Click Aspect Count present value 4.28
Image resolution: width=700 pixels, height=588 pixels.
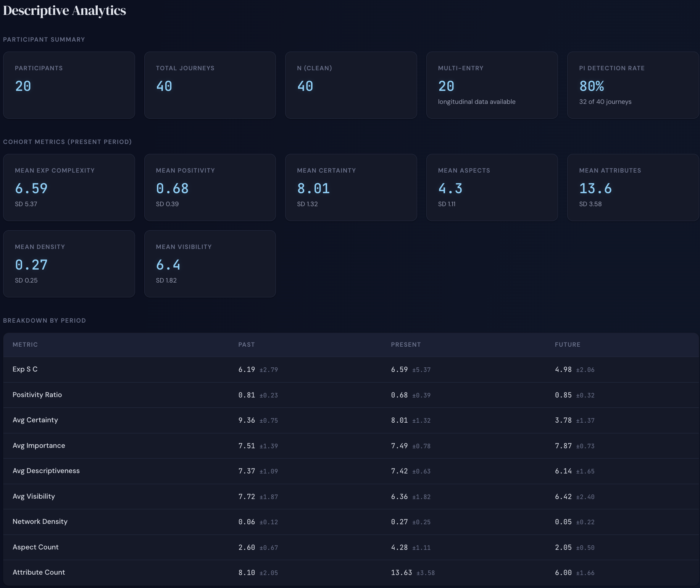[x=399, y=548]
